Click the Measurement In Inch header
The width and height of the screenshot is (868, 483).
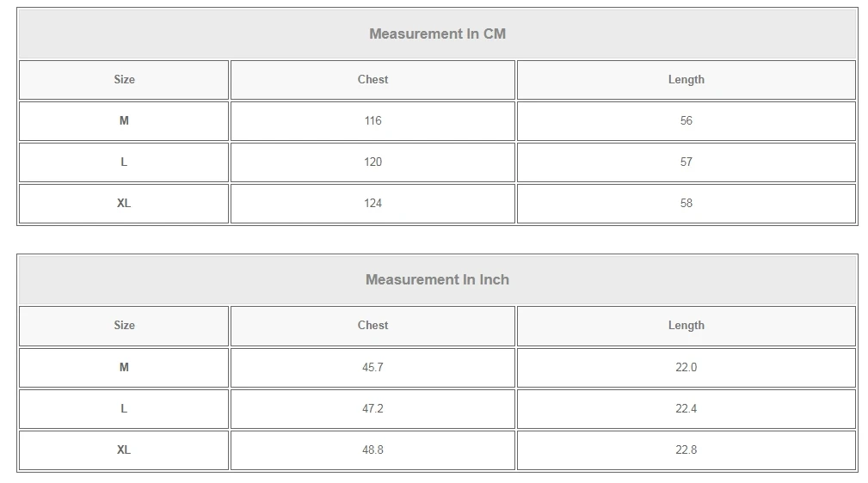(x=437, y=280)
